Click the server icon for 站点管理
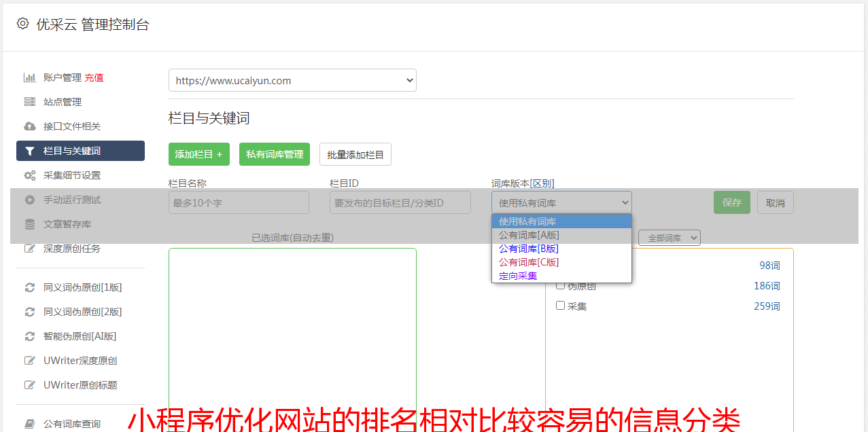The image size is (868, 432). tap(30, 102)
